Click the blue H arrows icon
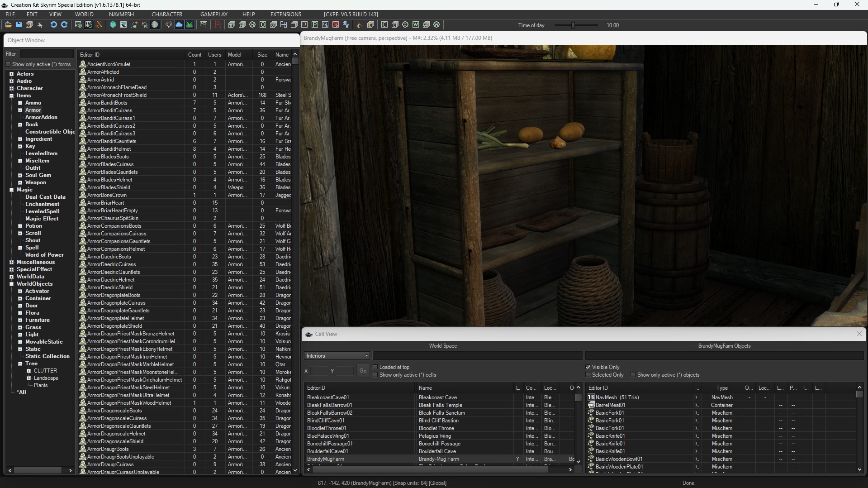The width and height of the screenshot is (868, 488). (x=284, y=25)
